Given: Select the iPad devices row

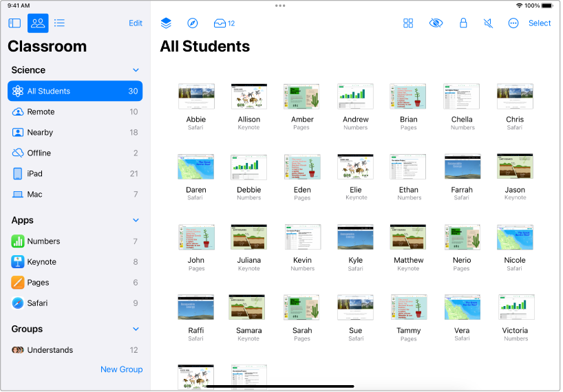Looking at the screenshot, I should click(75, 173).
